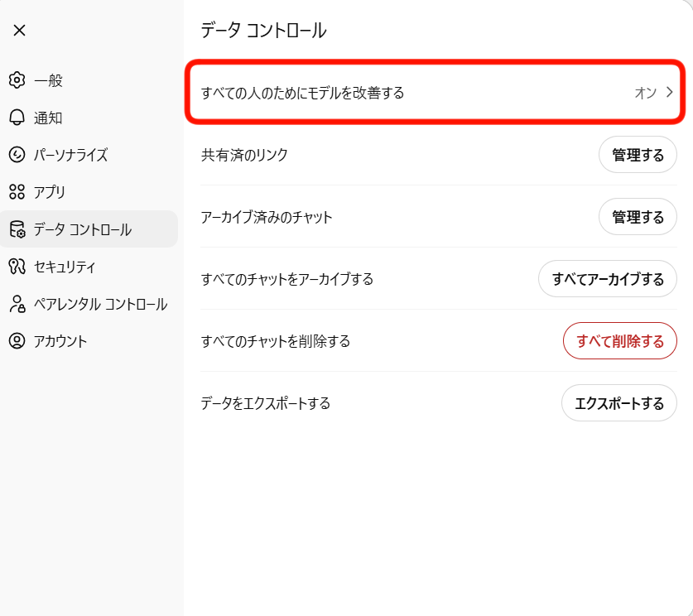Switch to the 通知 settings tab
This screenshot has width=693, height=616.
click(x=48, y=118)
